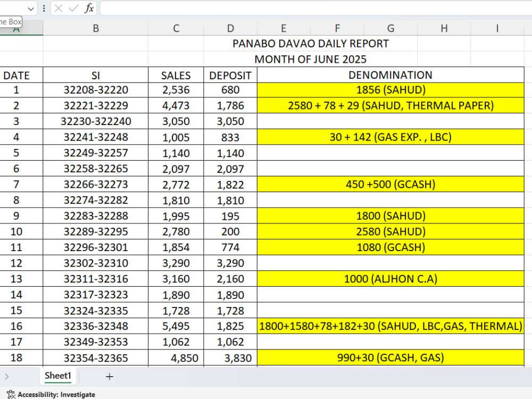Image resolution: width=532 pixels, height=399 pixels.
Task: Select the 1080 (GCASH) cell
Action: click(x=390, y=247)
